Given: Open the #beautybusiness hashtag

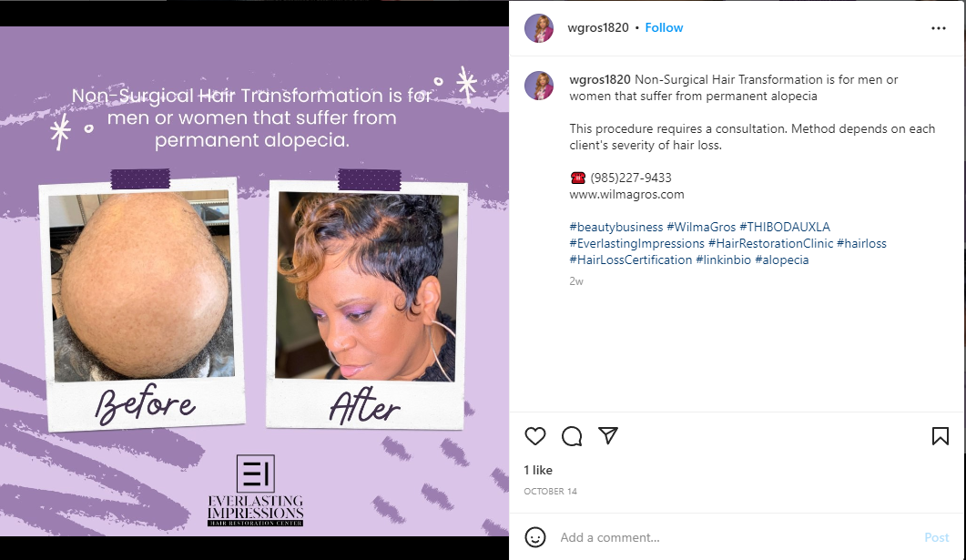Looking at the screenshot, I should click(616, 227).
